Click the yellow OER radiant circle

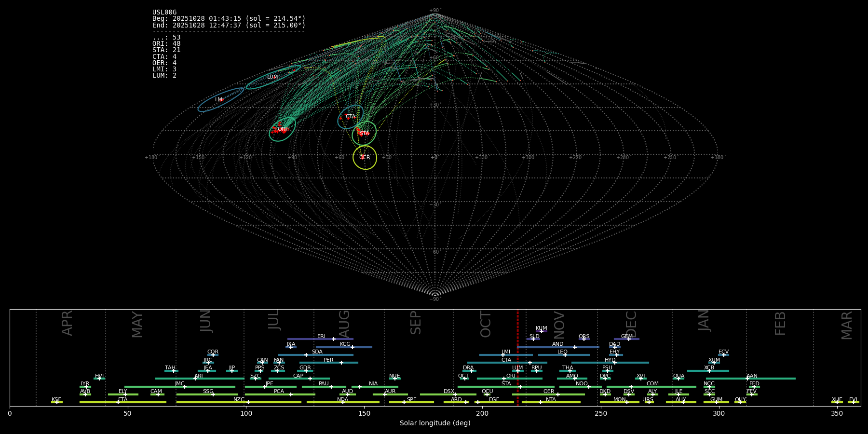coord(365,158)
